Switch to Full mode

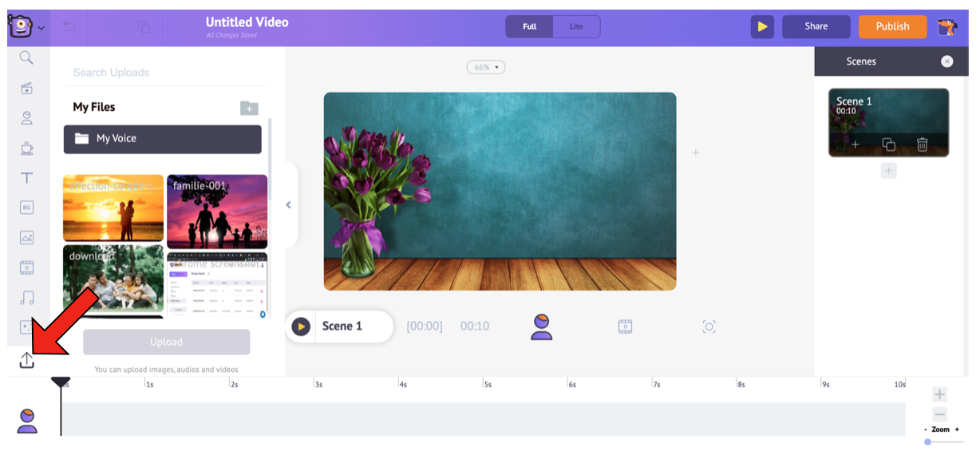pos(530,26)
